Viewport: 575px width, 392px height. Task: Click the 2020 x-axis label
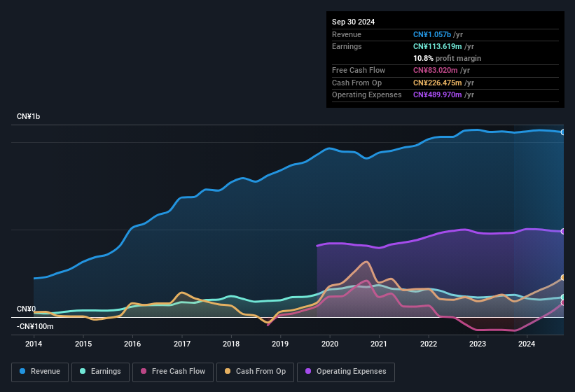(x=330, y=344)
